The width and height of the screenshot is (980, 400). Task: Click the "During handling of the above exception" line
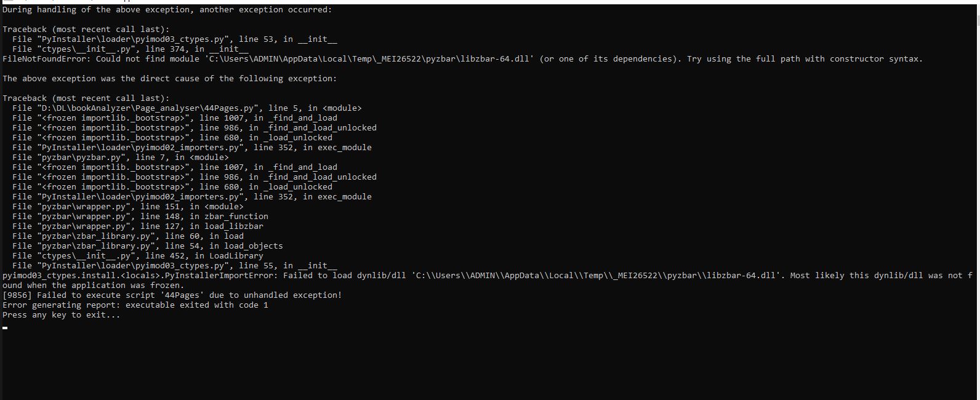(x=167, y=10)
